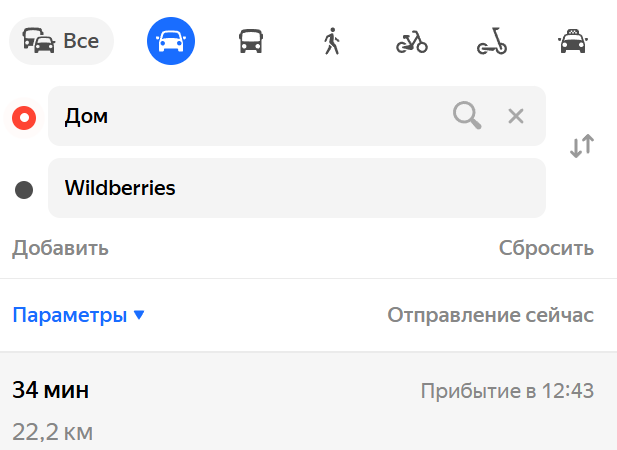Select the taxi route mode
Screen dimensions: 617x450
point(572,41)
